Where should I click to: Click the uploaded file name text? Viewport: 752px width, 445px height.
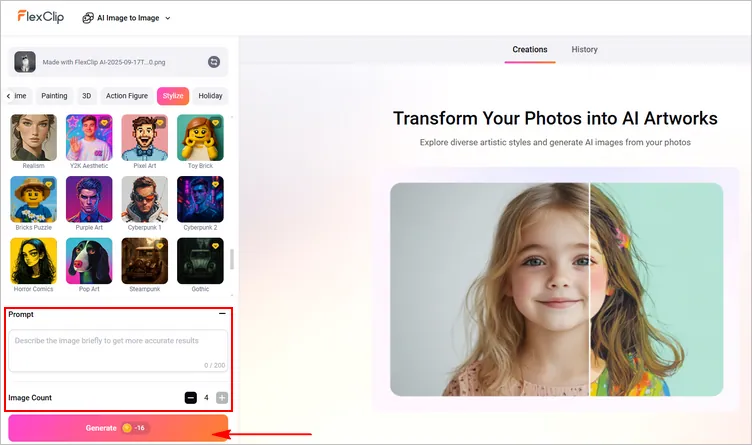tap(104, 62)
